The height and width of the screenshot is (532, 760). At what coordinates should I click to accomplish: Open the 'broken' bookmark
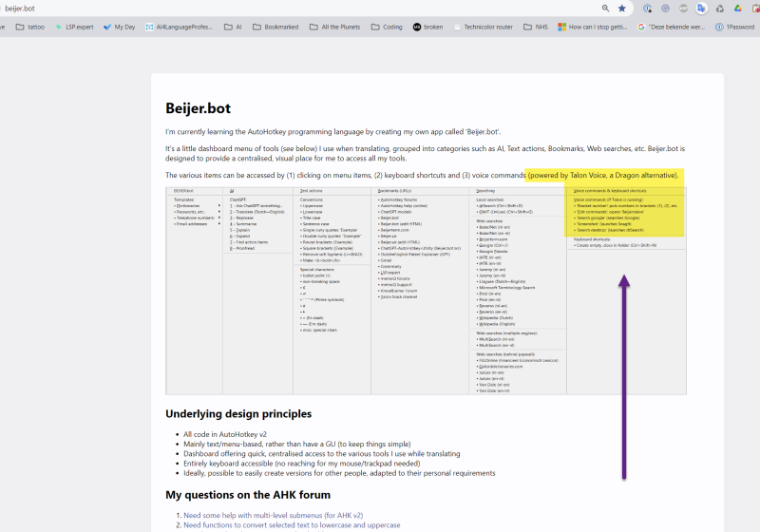(428, 28)
